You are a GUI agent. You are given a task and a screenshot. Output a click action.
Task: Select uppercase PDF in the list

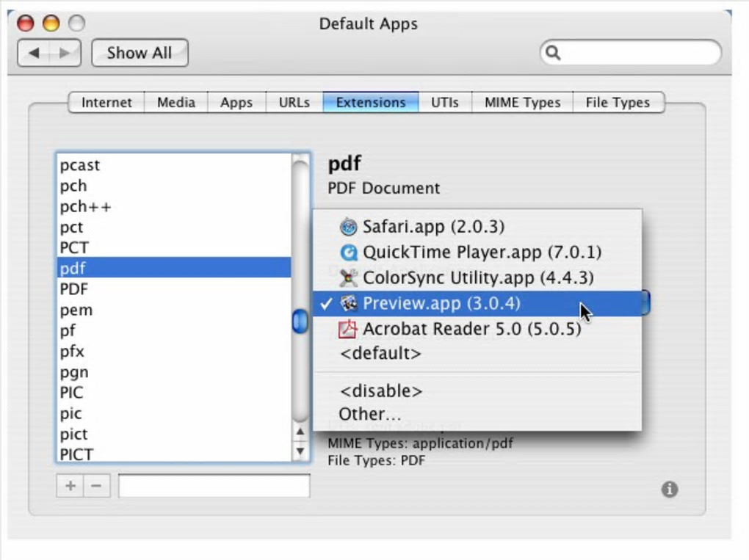tap(174, 289)
